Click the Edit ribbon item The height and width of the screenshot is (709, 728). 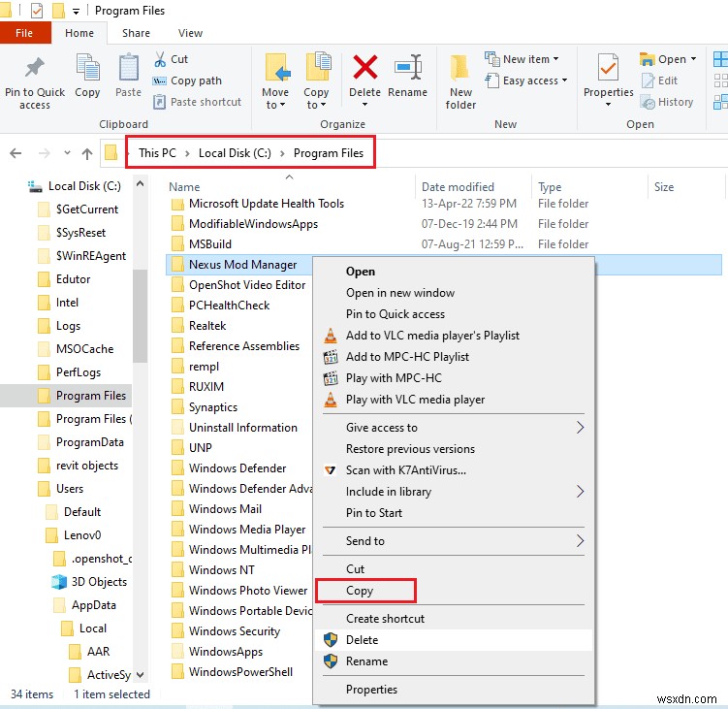pos(659,81)
